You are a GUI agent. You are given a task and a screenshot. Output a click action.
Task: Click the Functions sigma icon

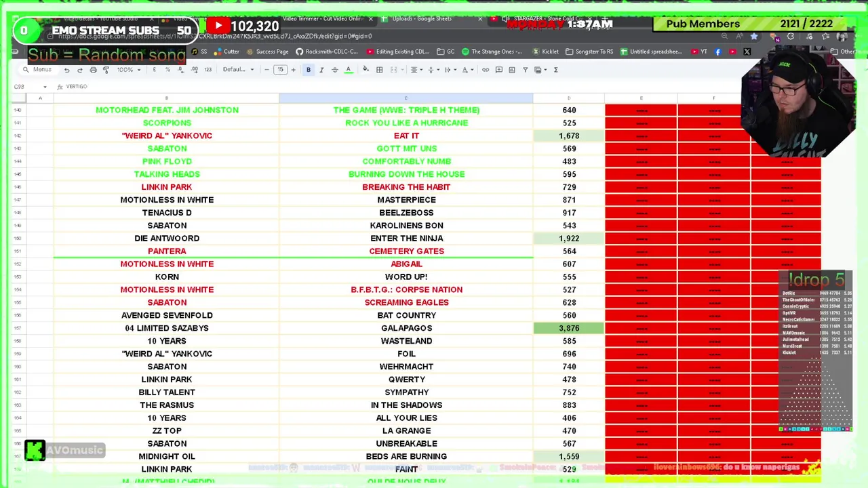[x=556, y=70]
